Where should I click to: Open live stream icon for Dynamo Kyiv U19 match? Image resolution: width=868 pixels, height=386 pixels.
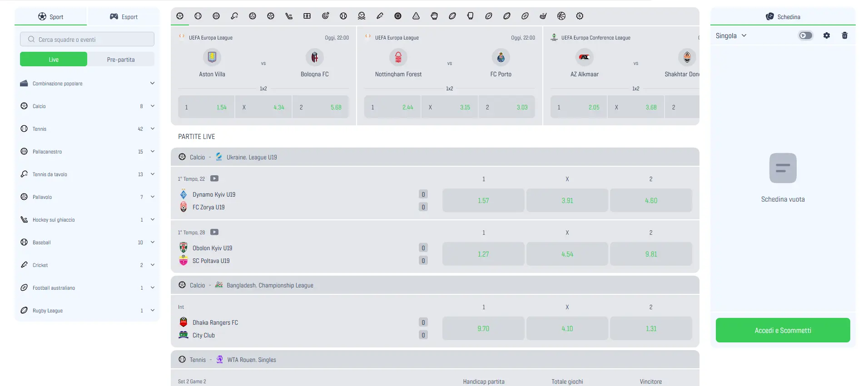[214, 178]
